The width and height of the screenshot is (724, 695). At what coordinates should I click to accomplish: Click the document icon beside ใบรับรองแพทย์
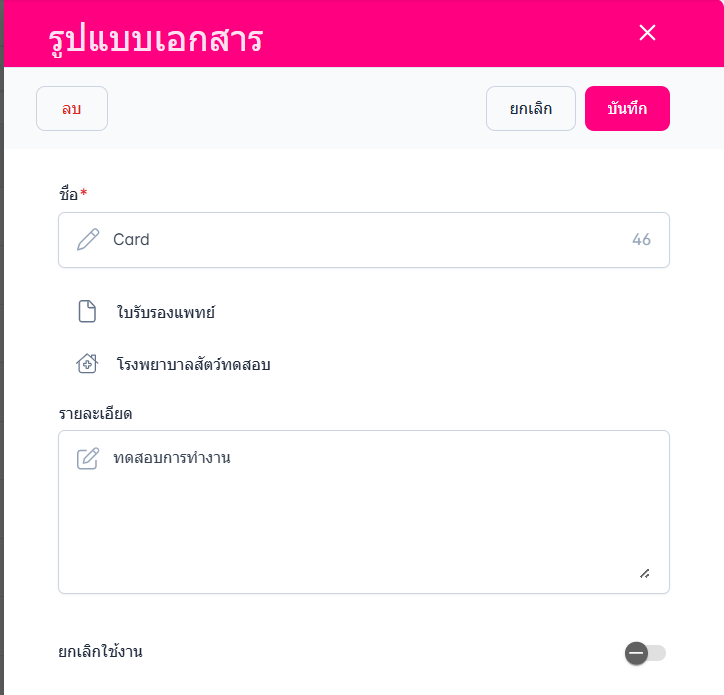(88, 312)
